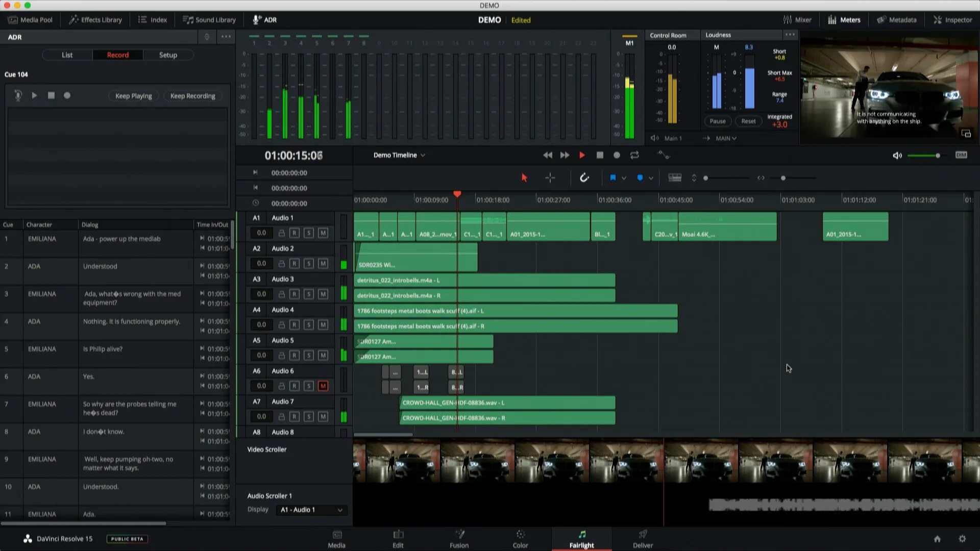This screenshot has height=551, width=980.
Task: Open project settings gear icon
Action: pyautogui.click(x=962, y=539)
